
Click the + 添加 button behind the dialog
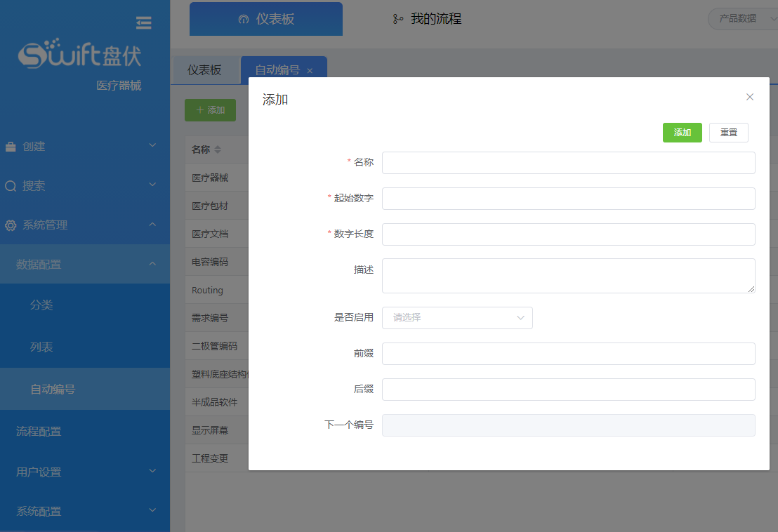pos(211,110)
